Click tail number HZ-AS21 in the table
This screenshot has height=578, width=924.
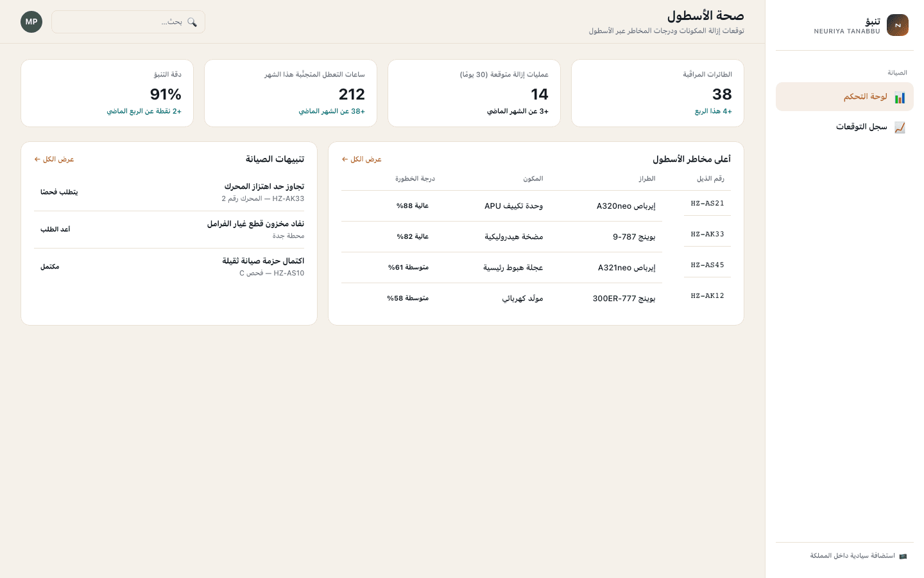(x=707, y=204)
